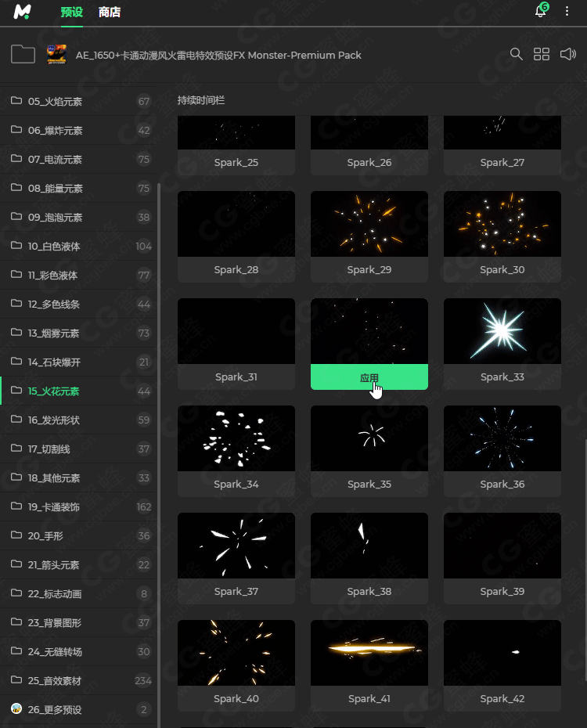Open the 20_手形 category

click(78, 535)
